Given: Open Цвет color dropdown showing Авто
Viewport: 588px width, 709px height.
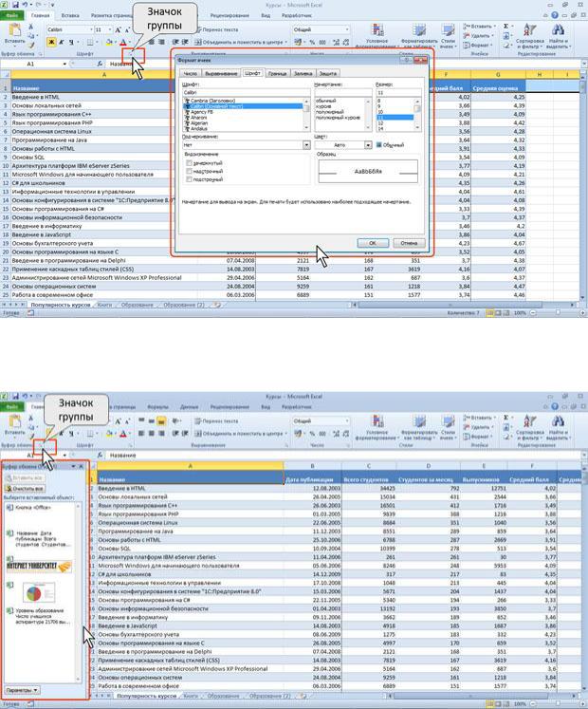Looking at the screenshot, I should click(x=368, y=145).
